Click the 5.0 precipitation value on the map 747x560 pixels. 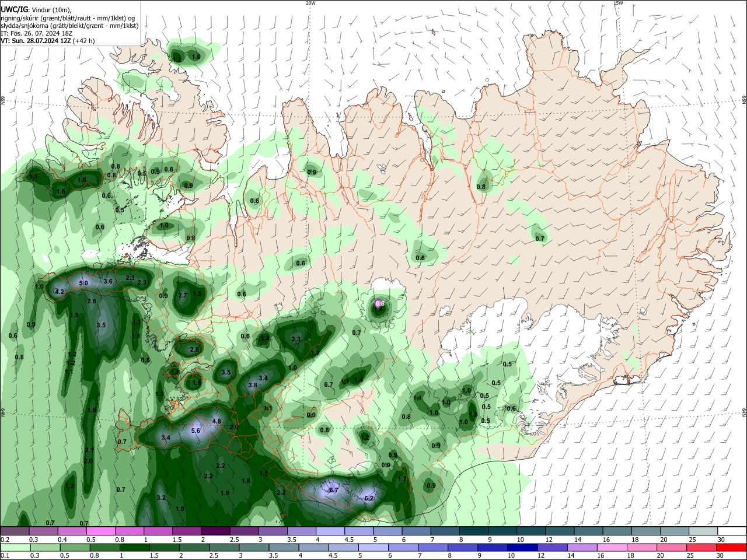[x=83, y=283]
